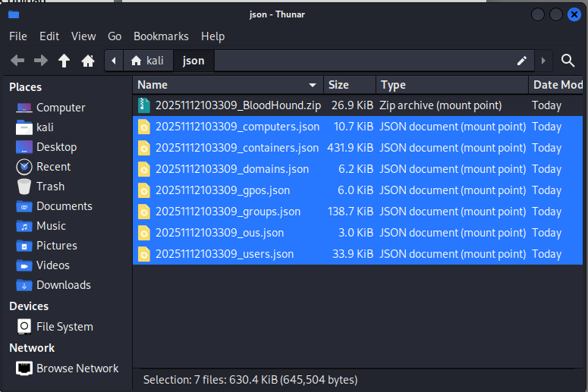Image resolution: width=588 pixels, height=392 pixels.
Task: Select 20251112103309_ous.json file name
Action: coord(220,233)
